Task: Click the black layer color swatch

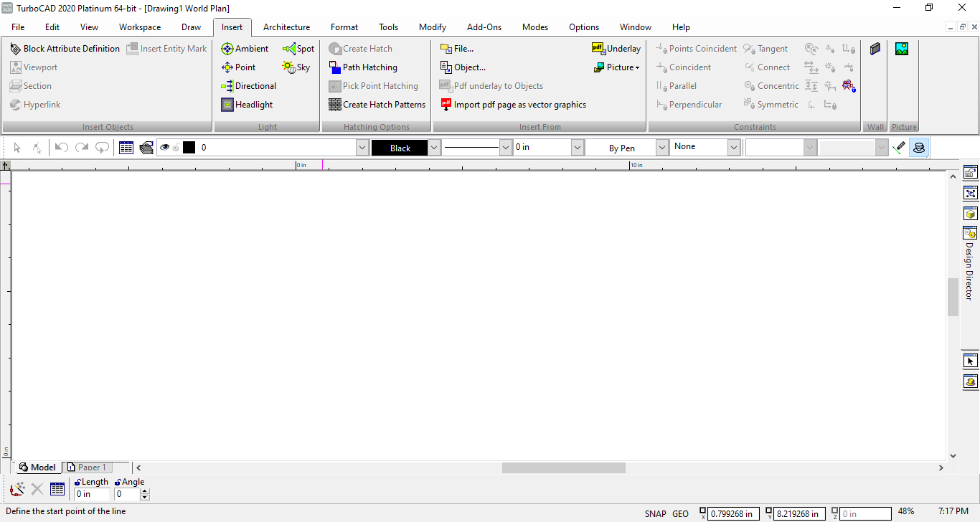Action: 189,148
